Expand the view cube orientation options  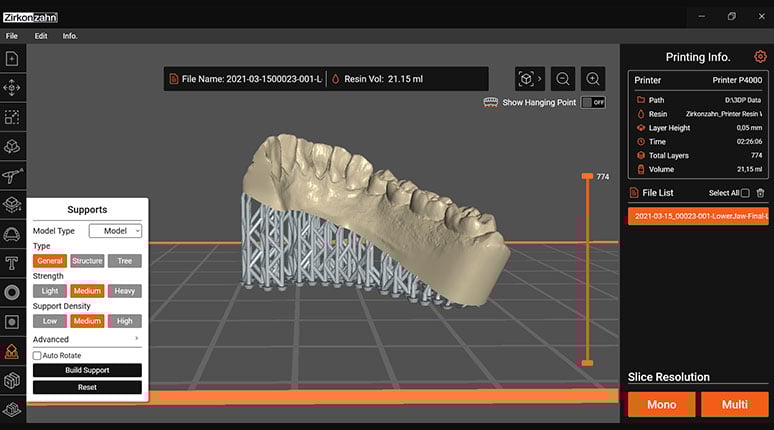530,79
